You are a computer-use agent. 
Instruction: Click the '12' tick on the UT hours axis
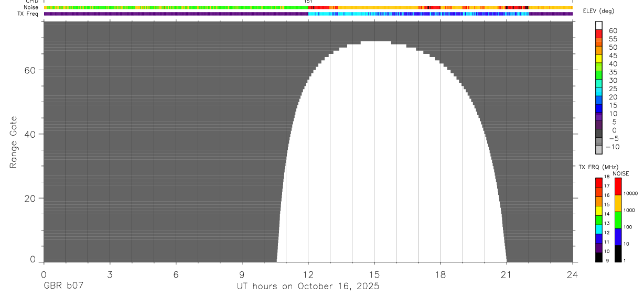[x=308, y=274]
